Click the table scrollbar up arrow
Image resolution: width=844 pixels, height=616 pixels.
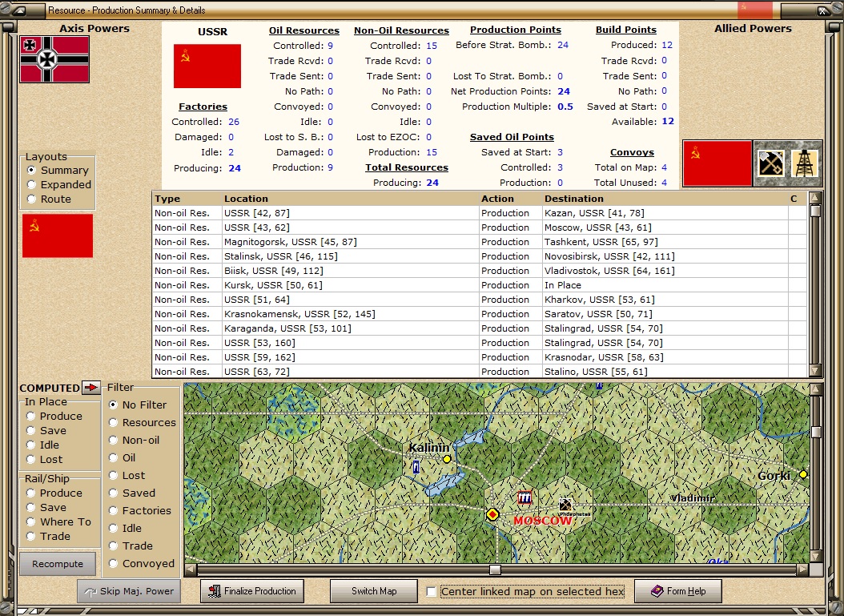point(815,197)
